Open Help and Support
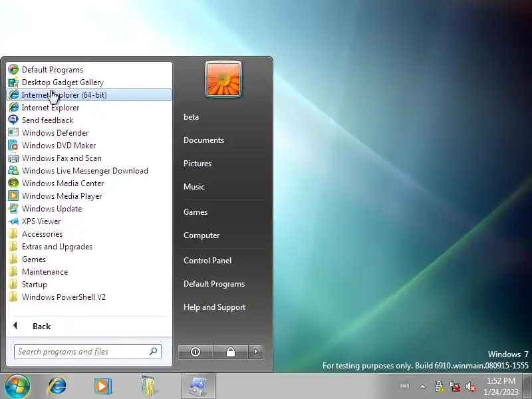The width and height of the screenshot is (532, 399). pos(223,307)
